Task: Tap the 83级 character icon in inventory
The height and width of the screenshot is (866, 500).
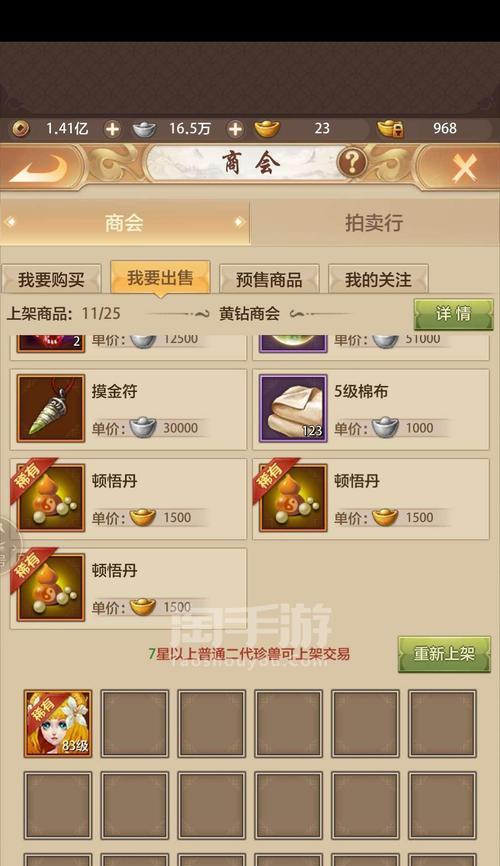Action: pyautogui.click(x=58, y=723)
